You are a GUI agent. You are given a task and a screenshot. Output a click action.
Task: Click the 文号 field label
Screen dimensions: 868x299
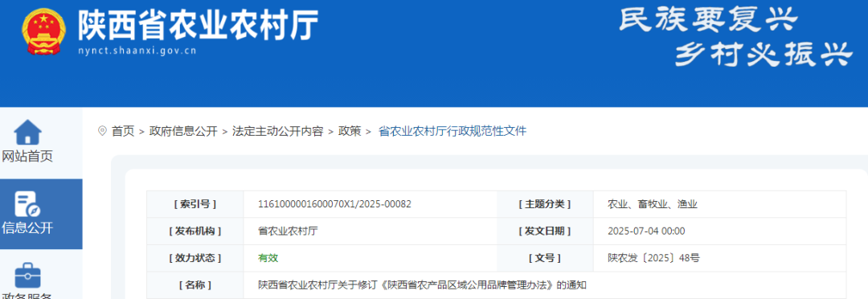tap(545, 257)
